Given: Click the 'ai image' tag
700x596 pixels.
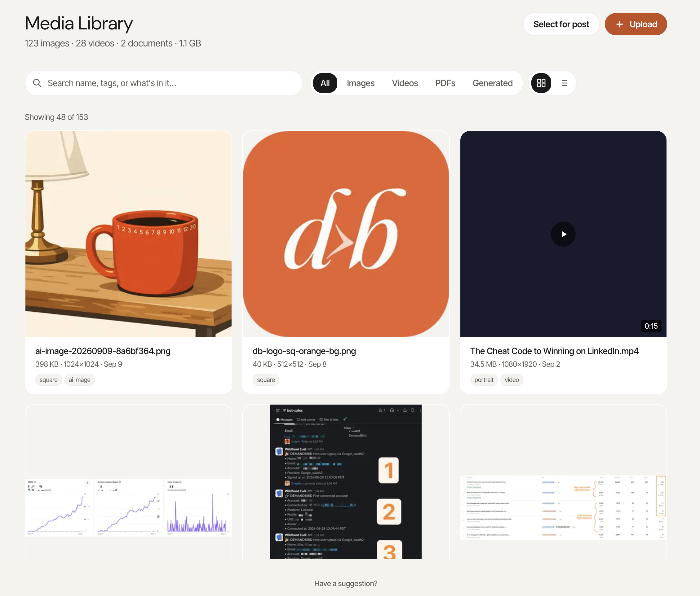Looking at the screenshot, I should coord(79,380).
